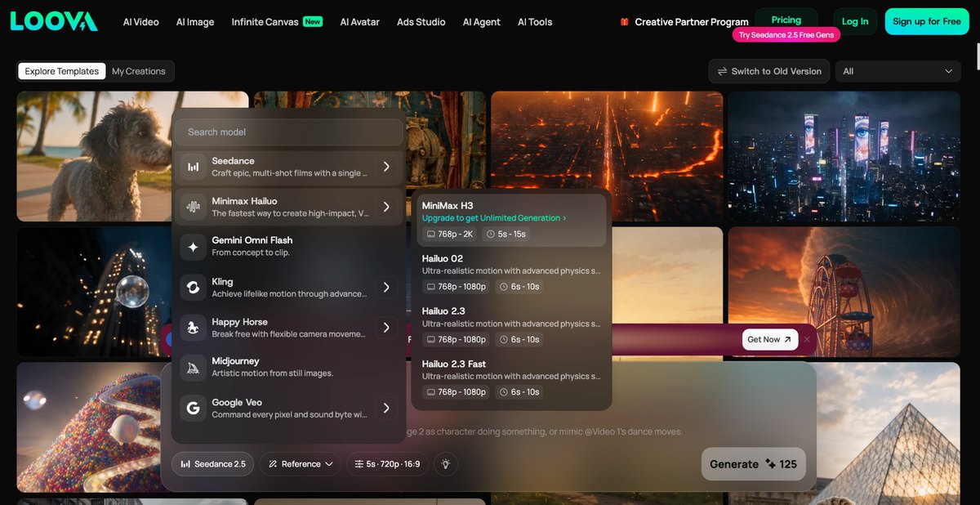Open the Seedance 2.5 model selector
Viewport: 980px width, 505px height.
(212, 464)
